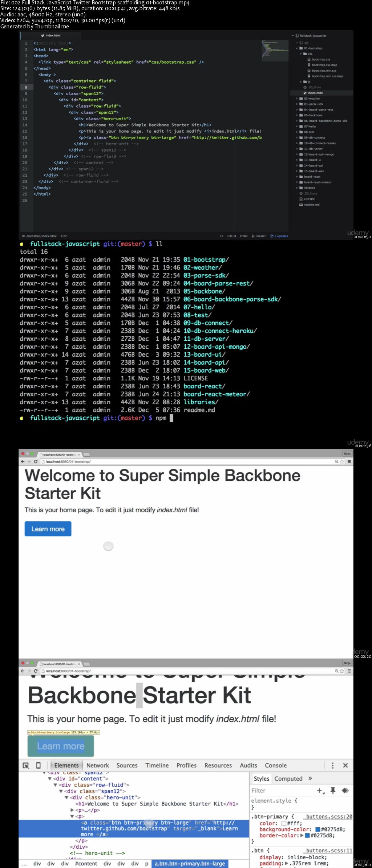Switch to the Network tab in DevTools
Screen dimensions: 372x868
98,765
